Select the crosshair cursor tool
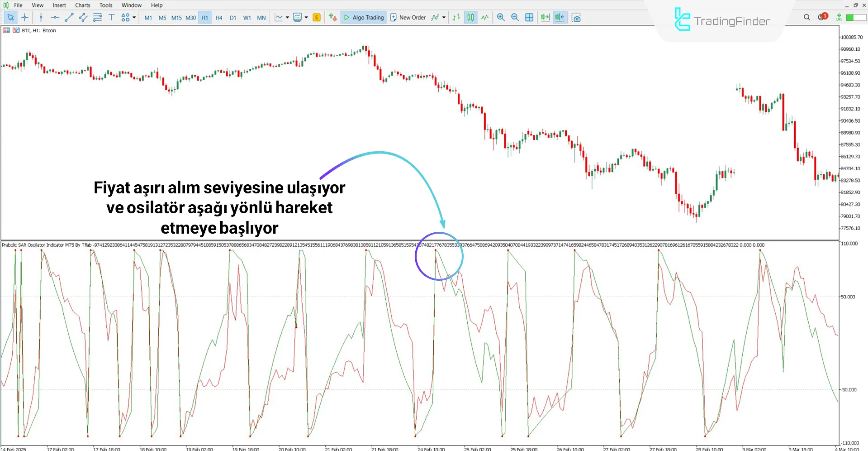 coord(25,18)
